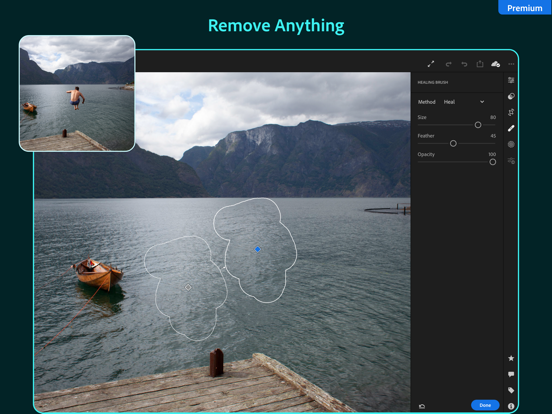Open the Edit adjustments panel icon

pyautogui.click(x=511, y=80)
